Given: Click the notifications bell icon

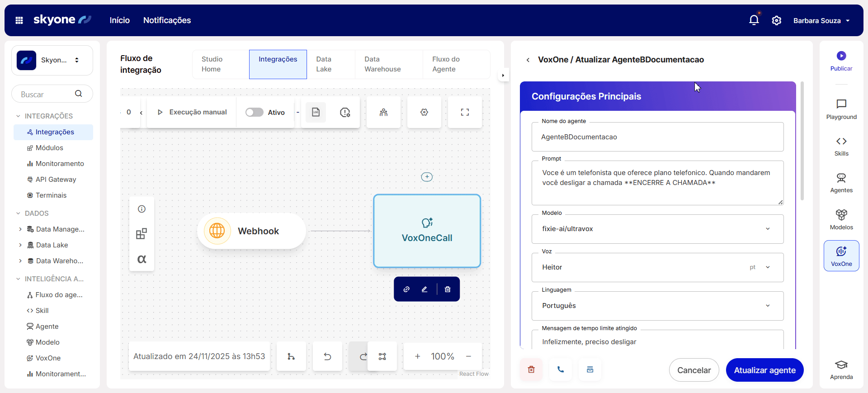Looking at the screenshot, I should click(754, 20).
